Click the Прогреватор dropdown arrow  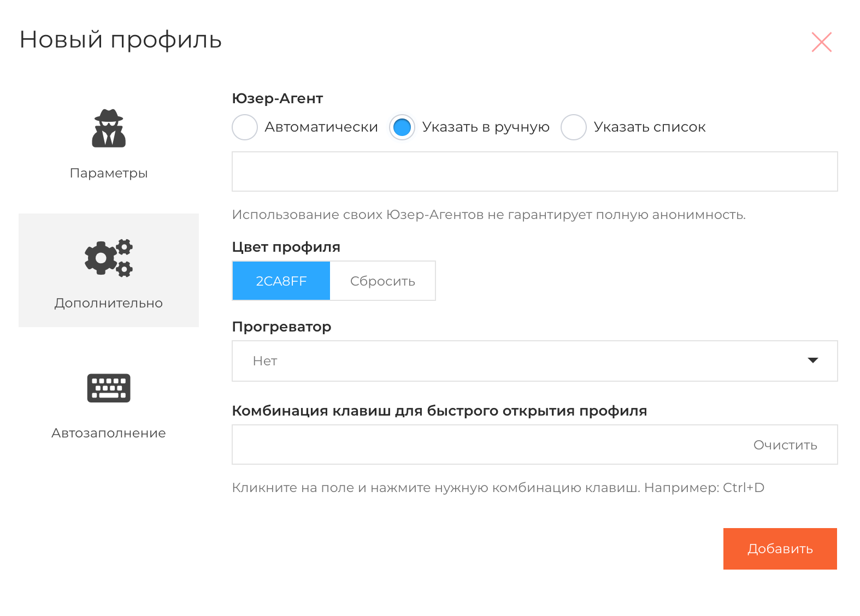pos(812,360)
